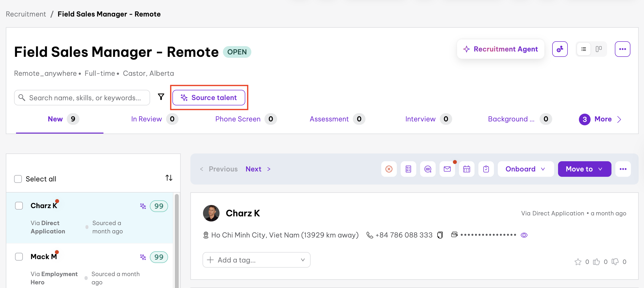Image resolution: width=644 pixels, height=288 pixels.
Task: Switch to kanban board view icon
Action: (599, 49)
